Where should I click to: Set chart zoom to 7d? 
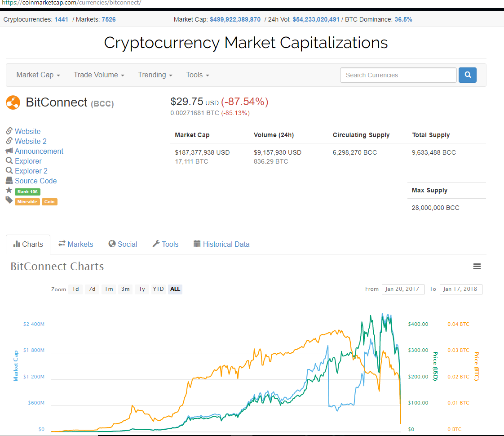(x=92, y=289)
